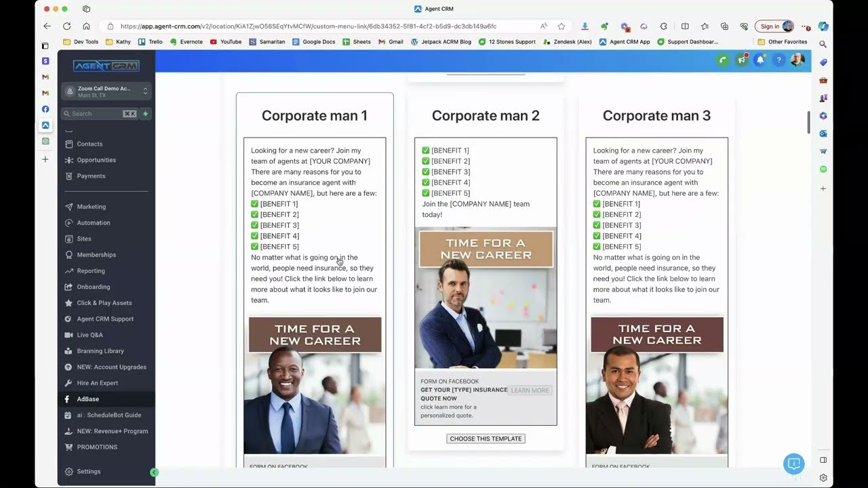Open browser extensions puzzle icon
This screenshot has width=868, height=488.
pos(663,26)
